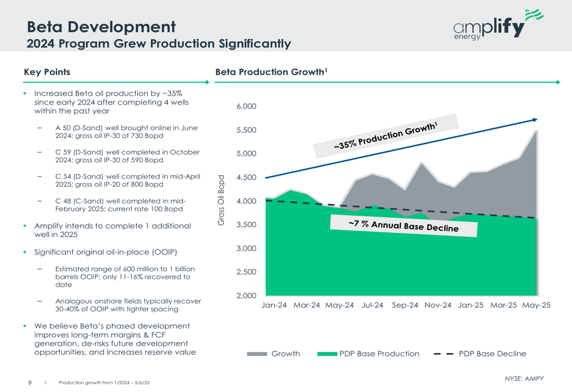Click the 6,000 y-axis value
Image resolution: width=572 pixels, height=392 pixels.
click(x=246, y=106)
